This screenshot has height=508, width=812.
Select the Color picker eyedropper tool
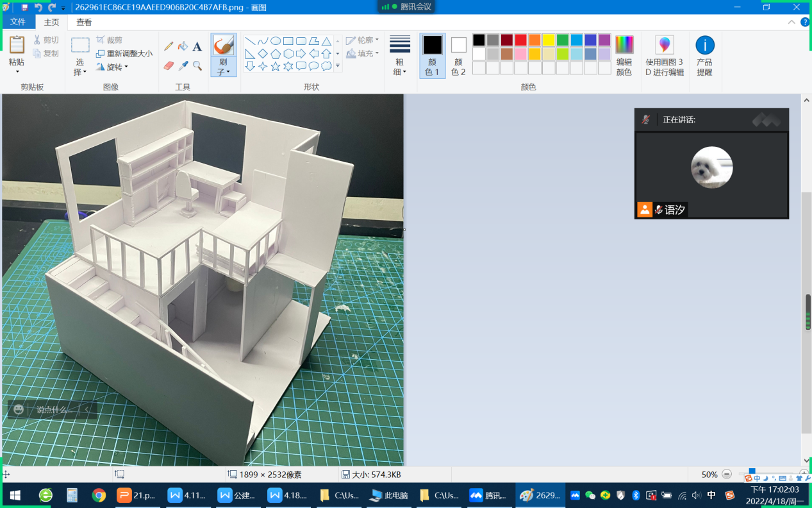pos(183,65)
